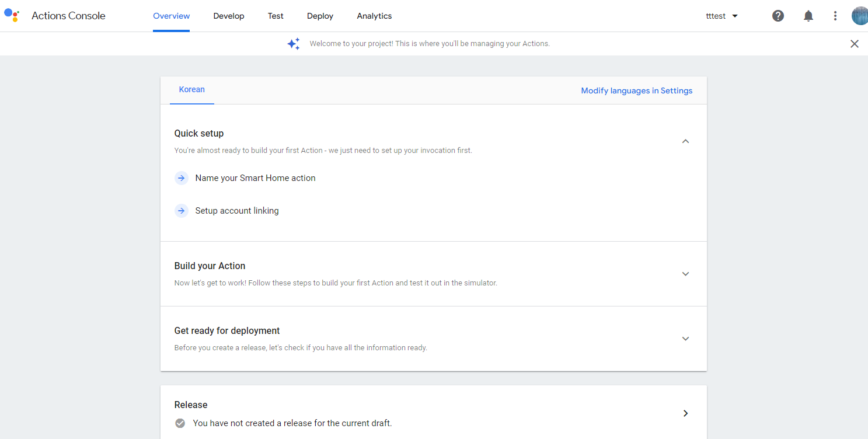
Task: Open the notifications bell icon
Action: click(808, 16)
